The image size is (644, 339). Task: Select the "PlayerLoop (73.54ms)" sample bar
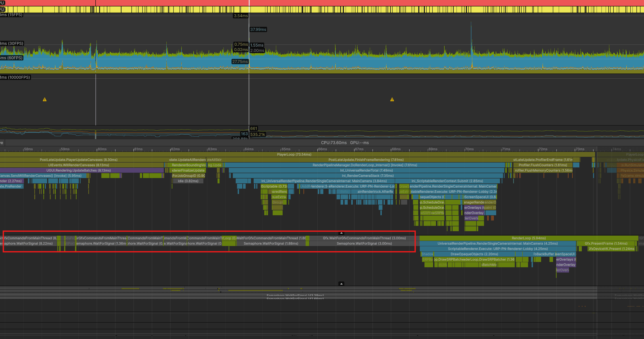(297, 154)
